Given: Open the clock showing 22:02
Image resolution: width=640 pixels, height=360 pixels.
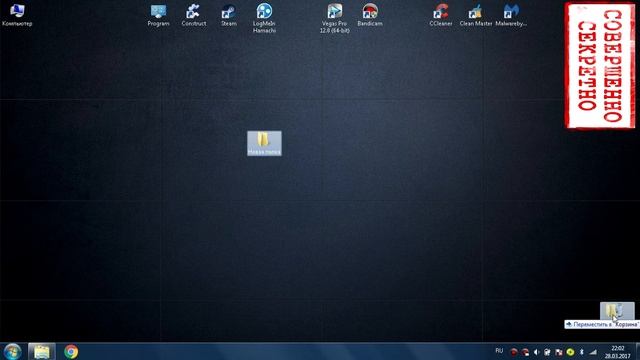Looking at the screenshot, I should (x=618, y=352).
